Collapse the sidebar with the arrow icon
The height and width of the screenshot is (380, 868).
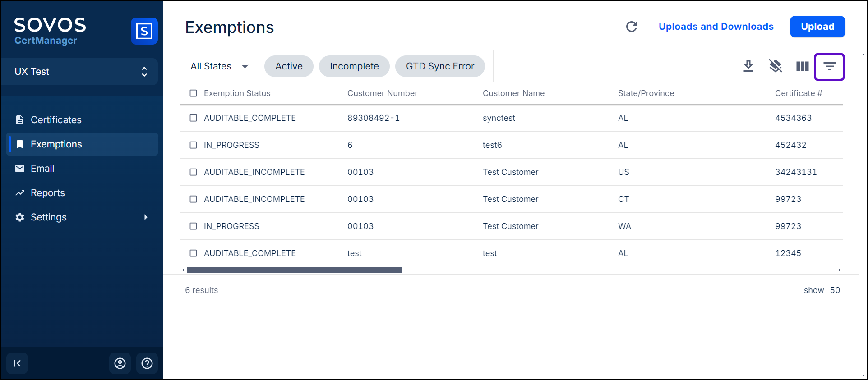pos(17,363)
